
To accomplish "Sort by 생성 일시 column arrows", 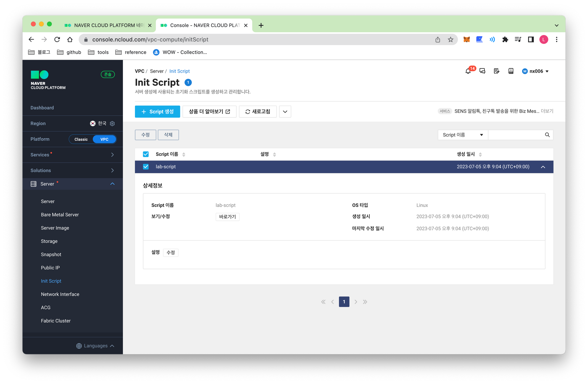I will (x=480, y=154).
